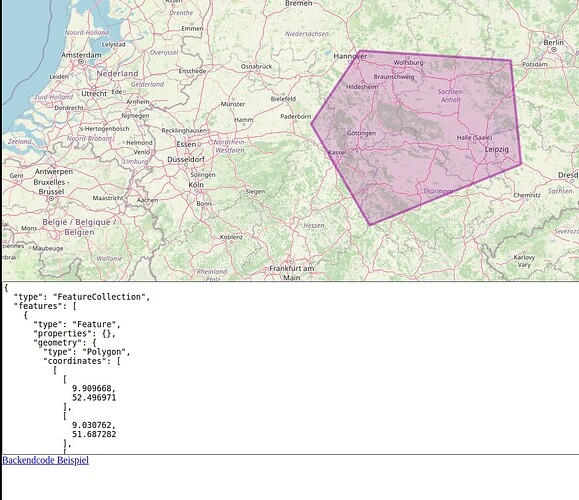Click the Halle (Saale) label
This screenshot has width=579, height=500.
tap(474, 137)
